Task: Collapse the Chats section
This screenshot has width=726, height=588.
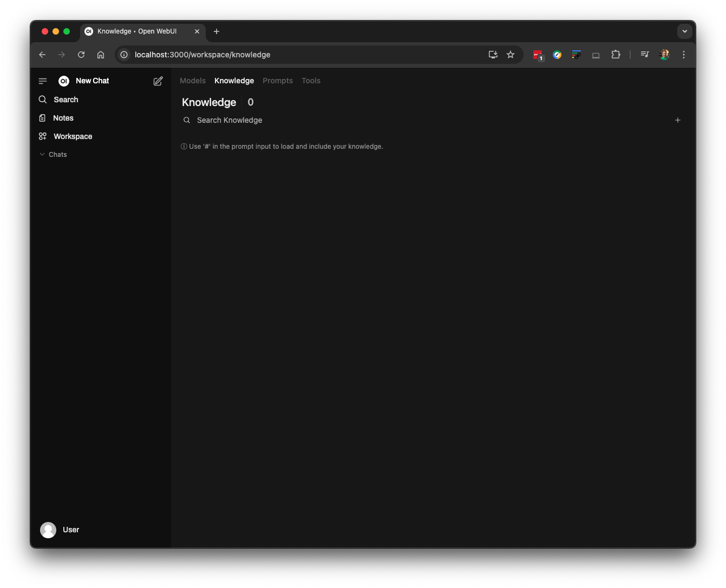Action: 53,155
